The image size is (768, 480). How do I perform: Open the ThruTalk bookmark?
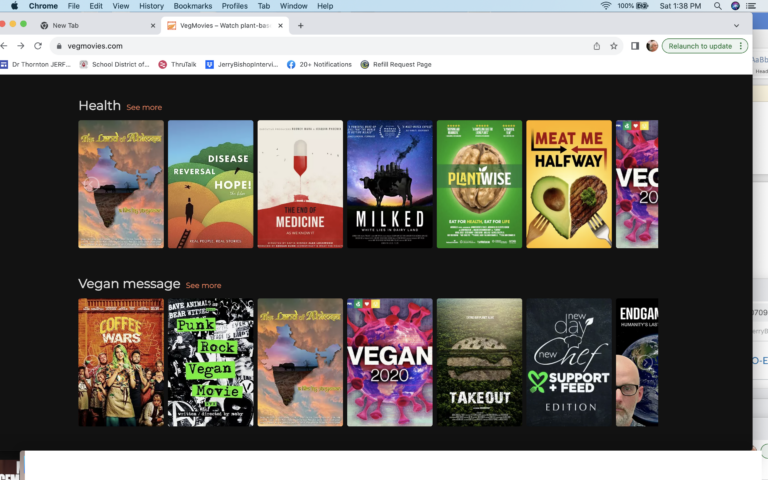(x=177, y=64)
